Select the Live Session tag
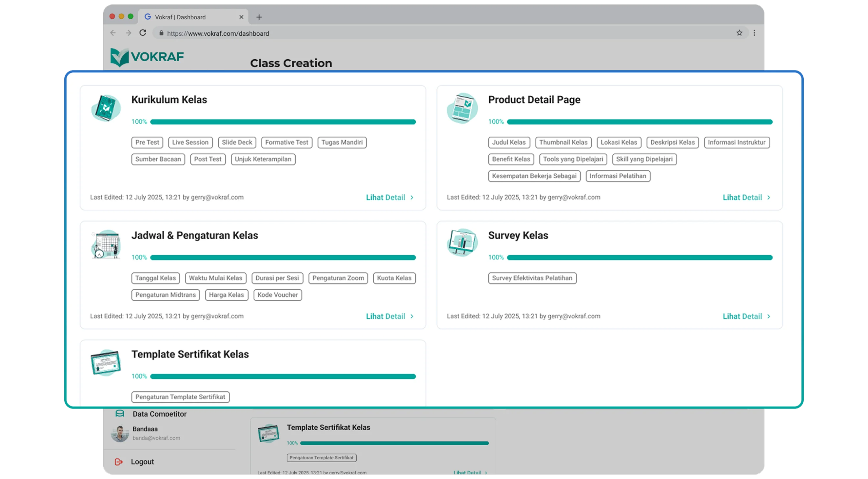The height and width of the screenshot is (479, 868). click(190, 143)
